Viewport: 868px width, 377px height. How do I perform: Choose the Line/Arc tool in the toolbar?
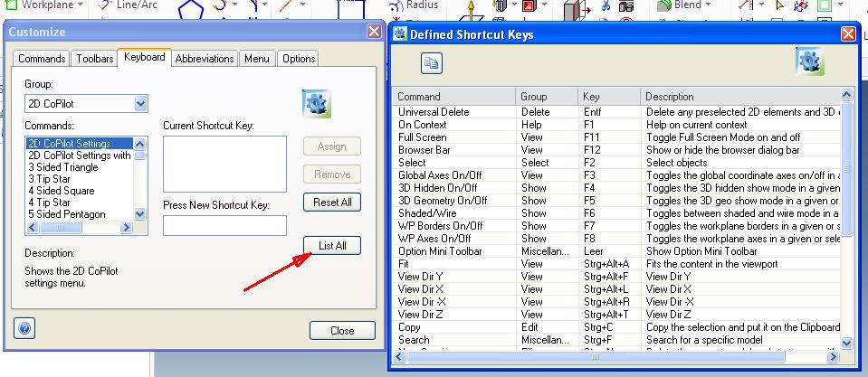[128, 5]
